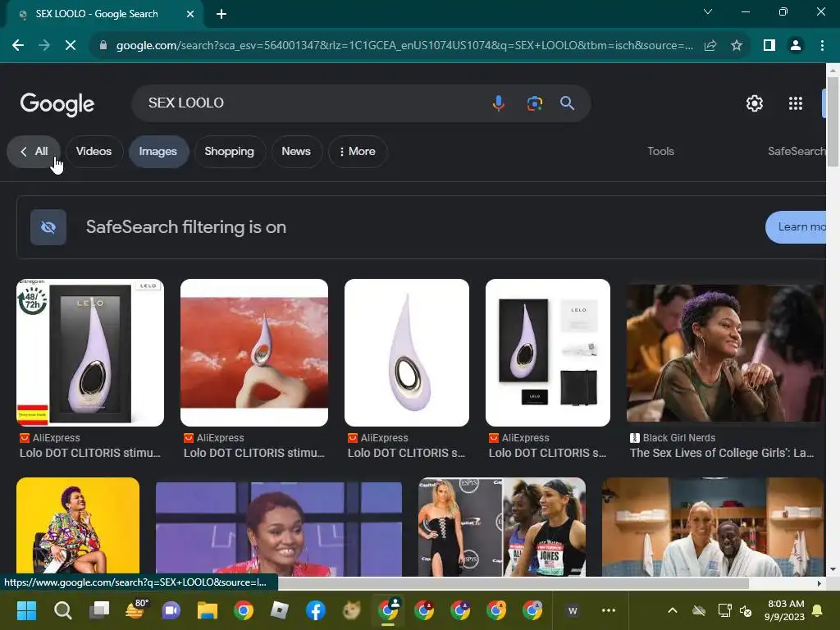Screen dimensions: 840x630
Task: Click The Sex Lives of College Girls link
Action: click(x=722, y=453)
